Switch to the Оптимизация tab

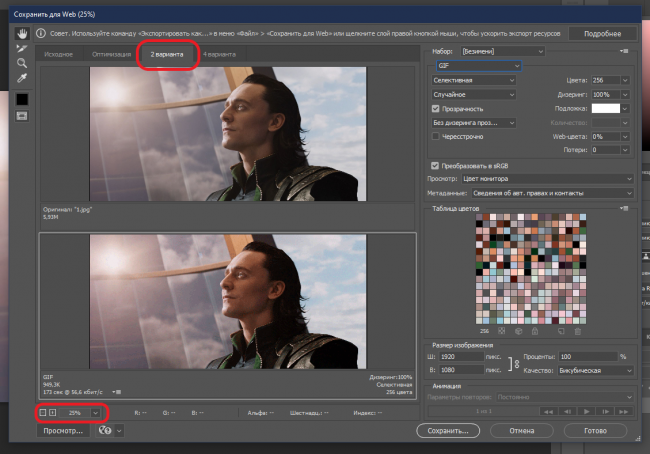[x=111, y=54]
